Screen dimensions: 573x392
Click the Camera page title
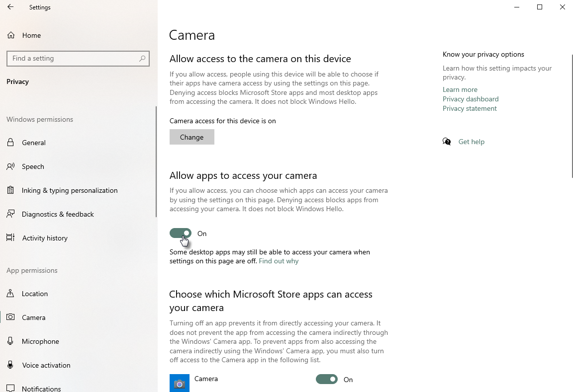(192, 35)
